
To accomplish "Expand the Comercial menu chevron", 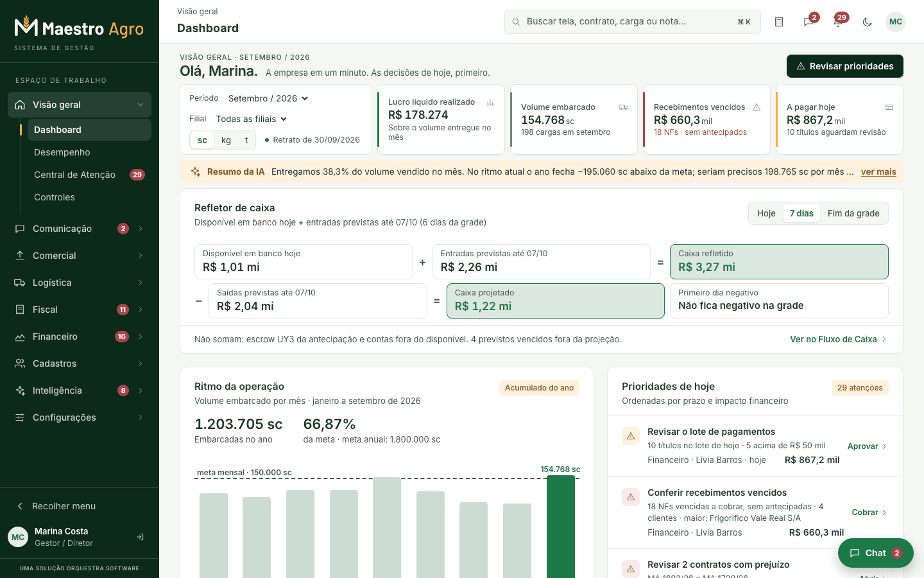I will 141,256.
